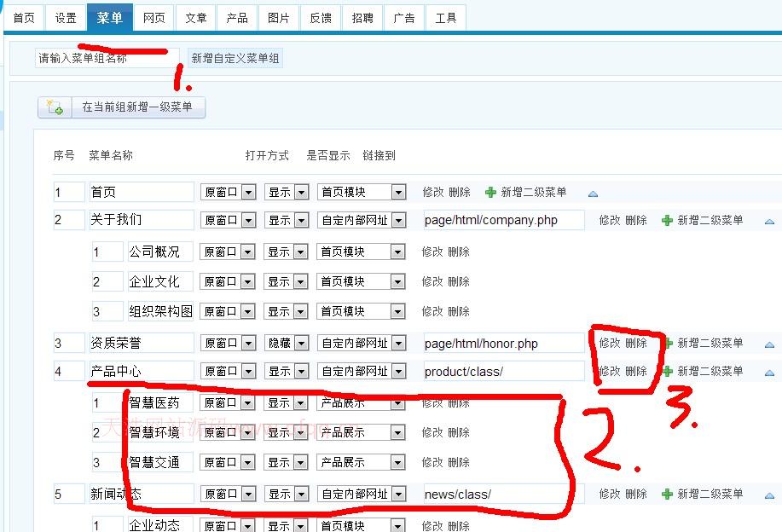Switch to the 设置 tab
The height and width of the screenshot is (532, 782).
tap(66, 18)
